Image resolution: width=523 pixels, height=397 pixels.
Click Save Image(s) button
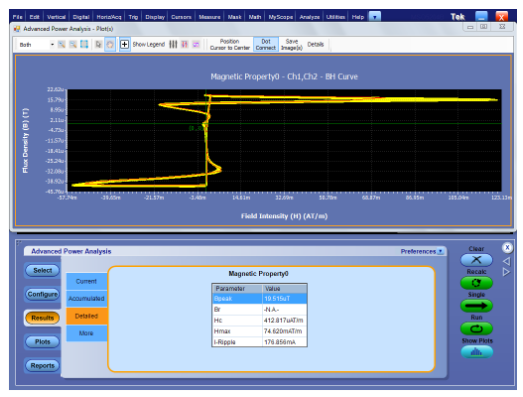pyautogui.click(x=292, y=44)
